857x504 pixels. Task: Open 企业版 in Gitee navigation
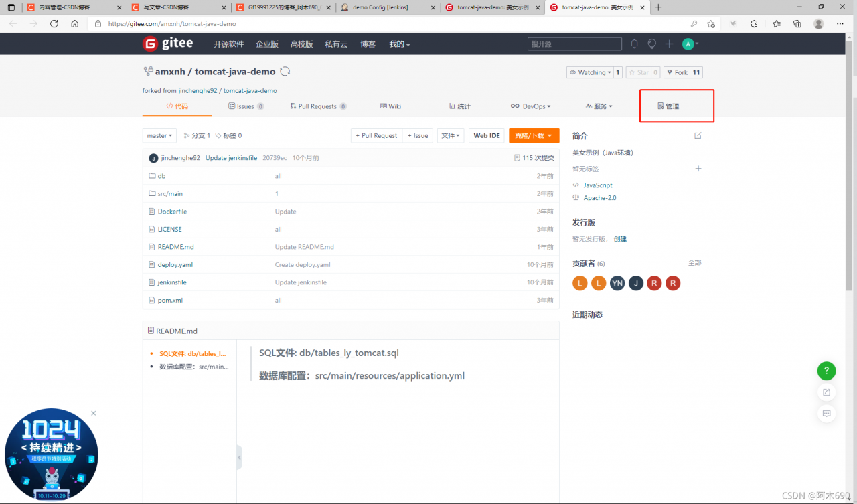(267, 44)
